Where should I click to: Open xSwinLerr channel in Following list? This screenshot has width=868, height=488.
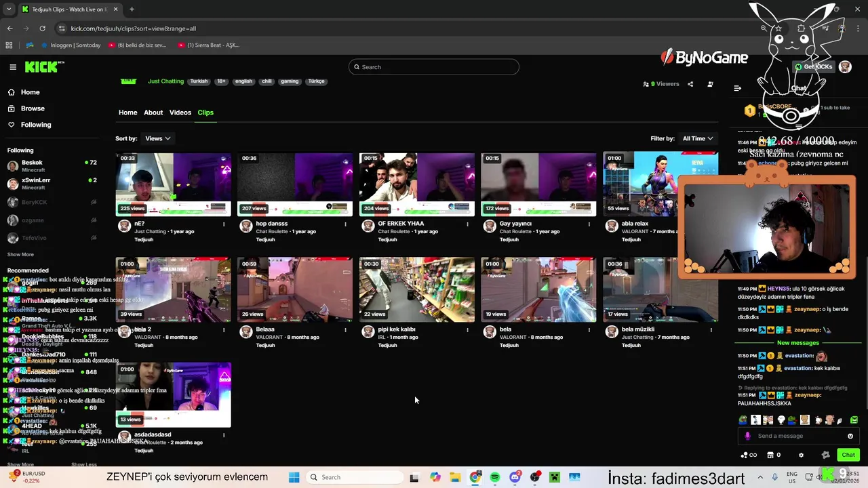[53, 184]
